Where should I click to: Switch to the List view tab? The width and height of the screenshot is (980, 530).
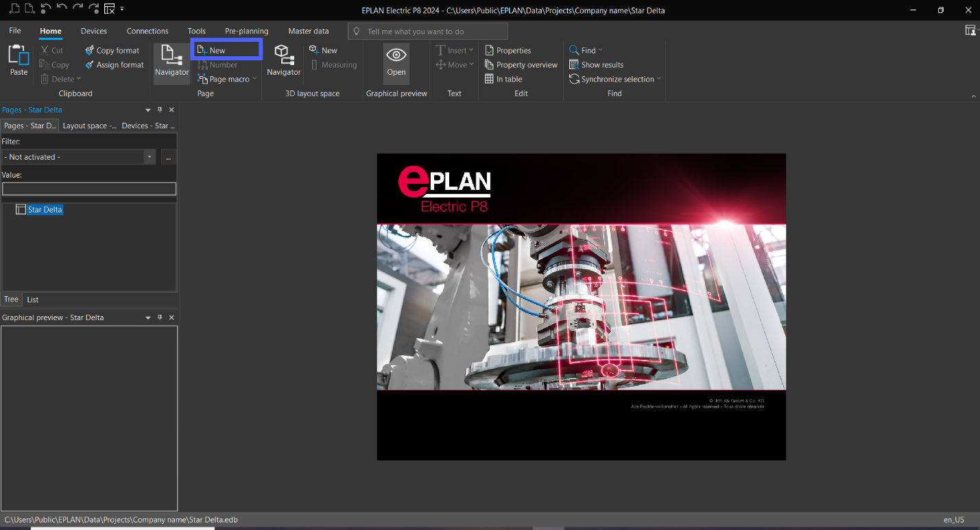tap(33, 300)
